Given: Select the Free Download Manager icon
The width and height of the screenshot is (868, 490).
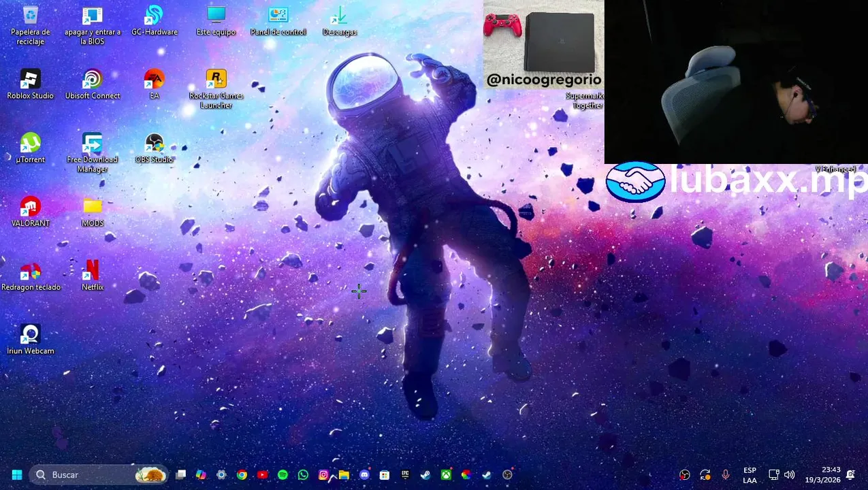Looking at the screenshot, I should pos(93,153).
